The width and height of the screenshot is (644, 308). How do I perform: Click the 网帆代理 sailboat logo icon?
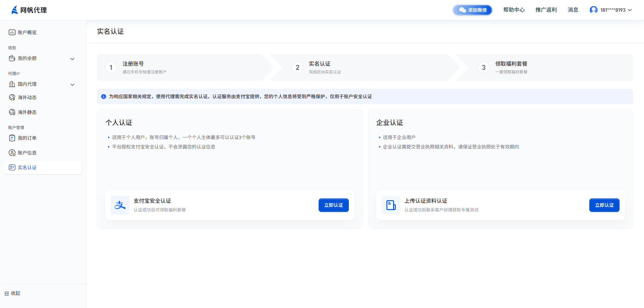(14, 10)
